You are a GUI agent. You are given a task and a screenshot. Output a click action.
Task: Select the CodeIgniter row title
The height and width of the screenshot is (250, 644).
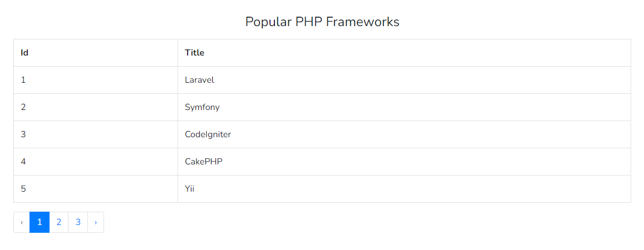click(x=208, y=134)
